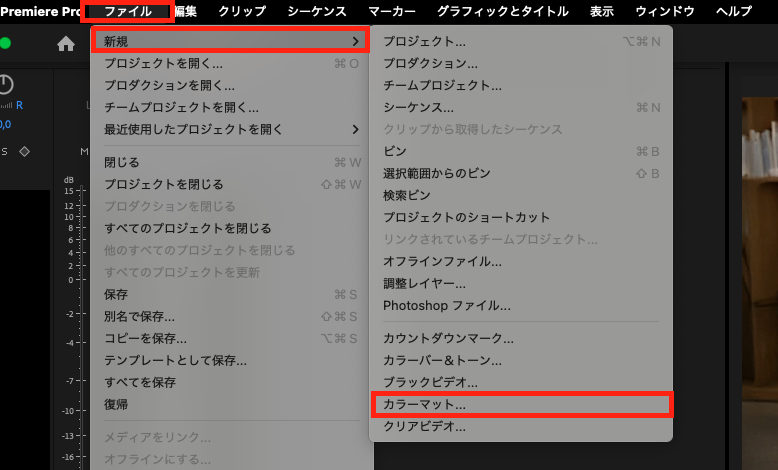Viewport: 778px width, 470px height.
Task: Open the ファイル menu
Action: [128, 12]
